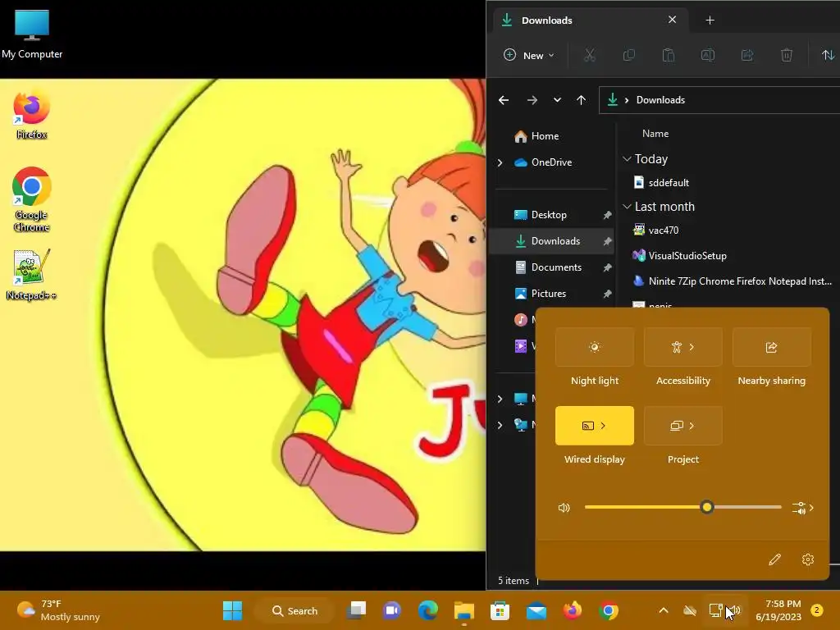Select OneDrive in navigation pane
The width and height of the screenshot is (840, 630).
(x=551, y=162)
